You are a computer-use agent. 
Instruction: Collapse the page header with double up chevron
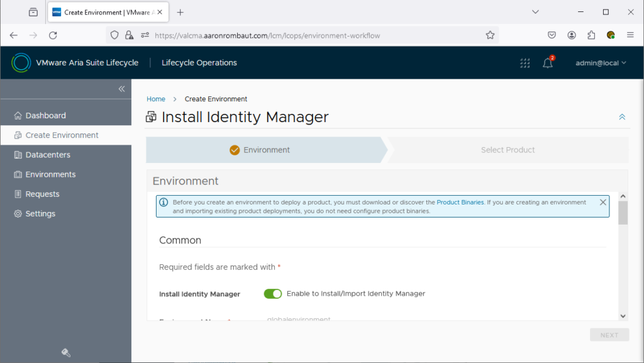pos(622,117)
